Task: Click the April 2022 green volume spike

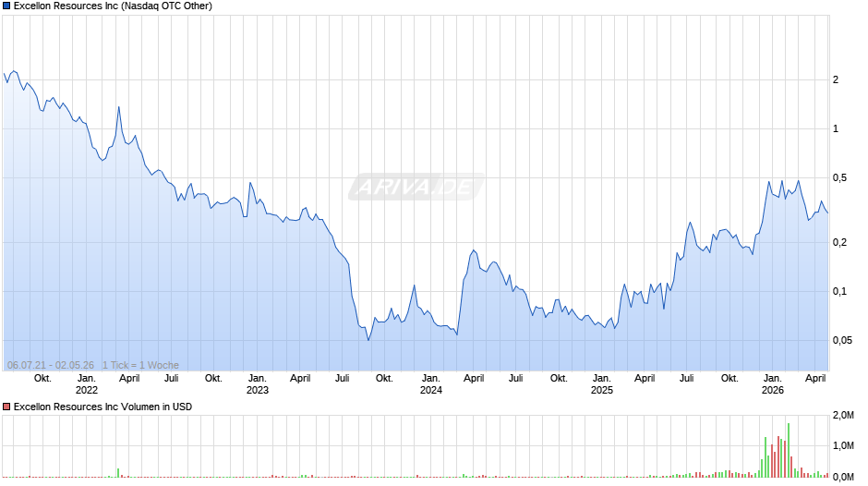Action: pos(118,473)
